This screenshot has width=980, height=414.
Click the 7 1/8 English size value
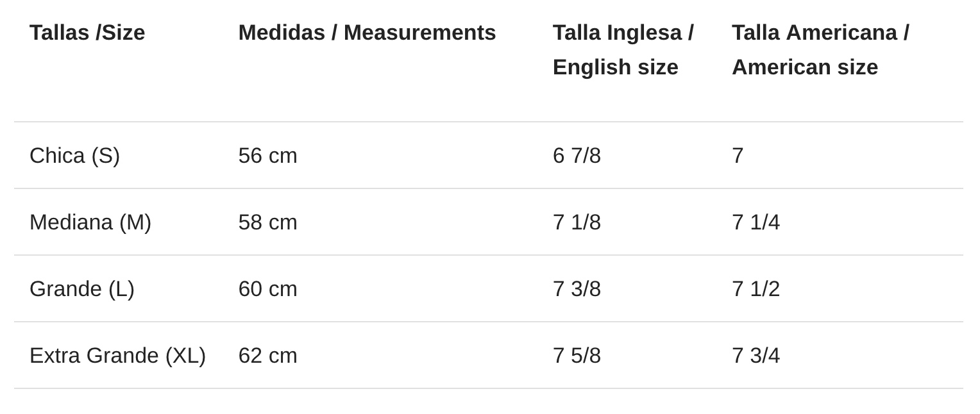[x=577, y=222]
